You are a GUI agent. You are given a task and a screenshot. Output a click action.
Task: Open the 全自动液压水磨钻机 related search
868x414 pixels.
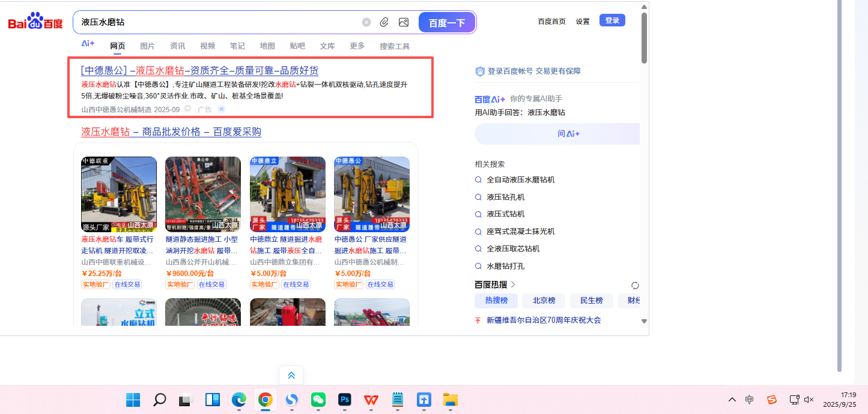click(x=520, y=179)
